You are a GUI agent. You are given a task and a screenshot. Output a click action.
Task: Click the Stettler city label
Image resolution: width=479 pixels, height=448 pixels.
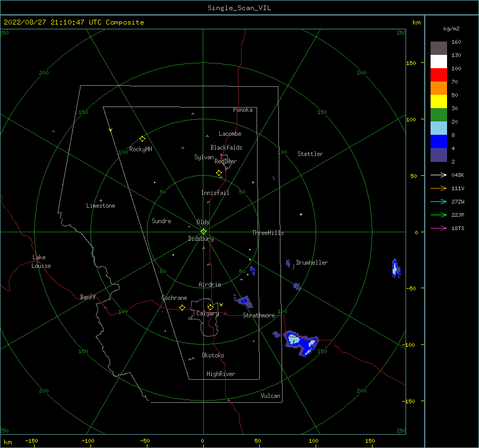[x=310, y=154]
